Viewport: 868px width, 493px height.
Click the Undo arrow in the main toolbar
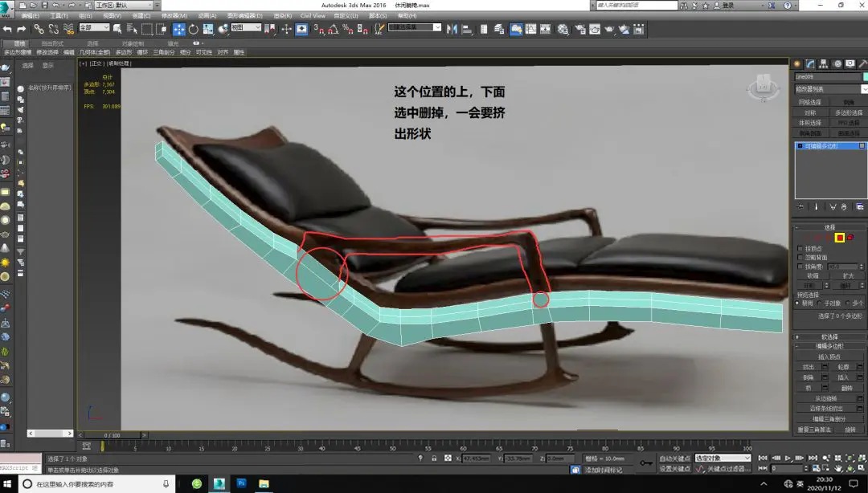[7, 29]
